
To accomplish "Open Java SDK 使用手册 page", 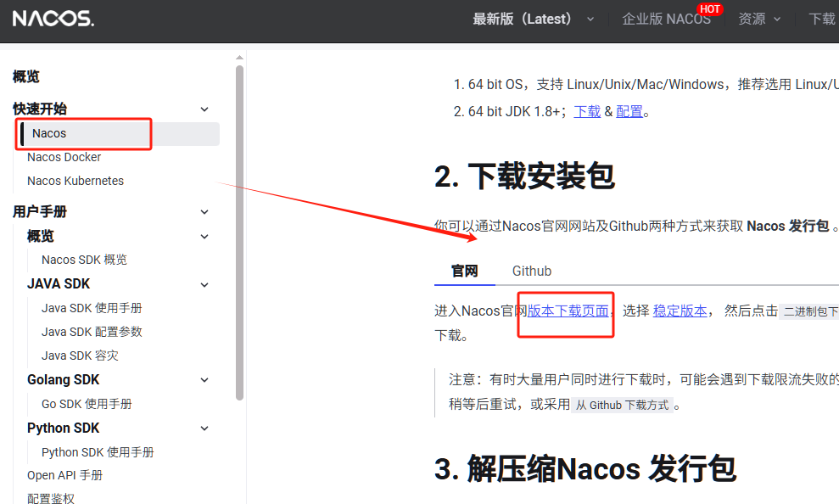I will 92,308.
